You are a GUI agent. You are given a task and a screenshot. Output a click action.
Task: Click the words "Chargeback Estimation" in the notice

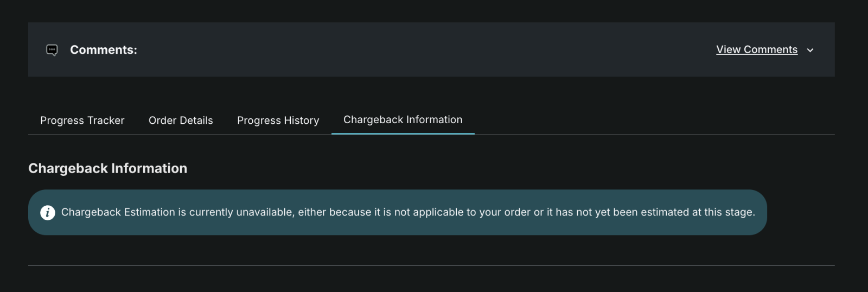tap(118, 212)
